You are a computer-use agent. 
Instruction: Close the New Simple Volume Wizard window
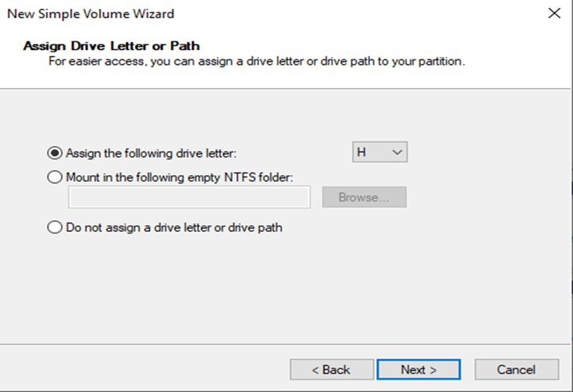tap(554, 13)
